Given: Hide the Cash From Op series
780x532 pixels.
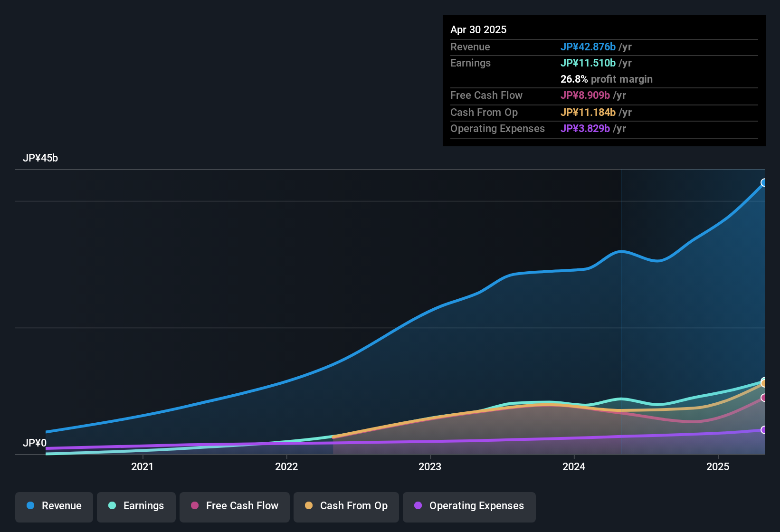Looking at the screenshot, I should [346, 507].
